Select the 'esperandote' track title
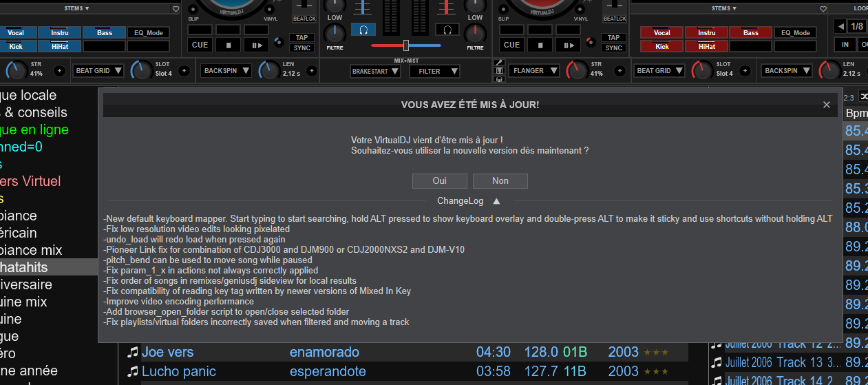The image size is (868, 385). click(x=328, y=371)
